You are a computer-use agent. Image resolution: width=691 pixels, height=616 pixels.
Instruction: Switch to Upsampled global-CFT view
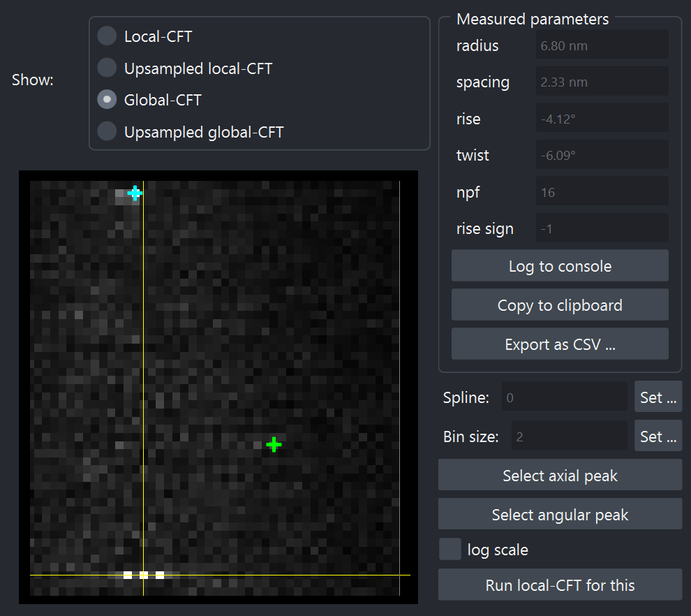click(x=107, y=131)
